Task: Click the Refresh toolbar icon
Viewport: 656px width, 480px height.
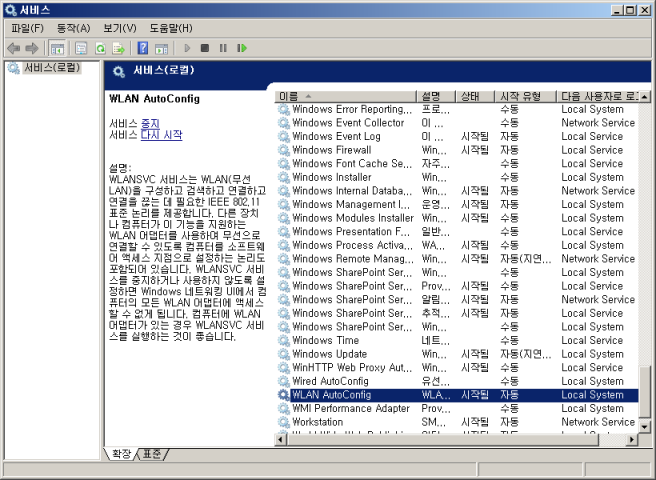Action: pos(100,49)
